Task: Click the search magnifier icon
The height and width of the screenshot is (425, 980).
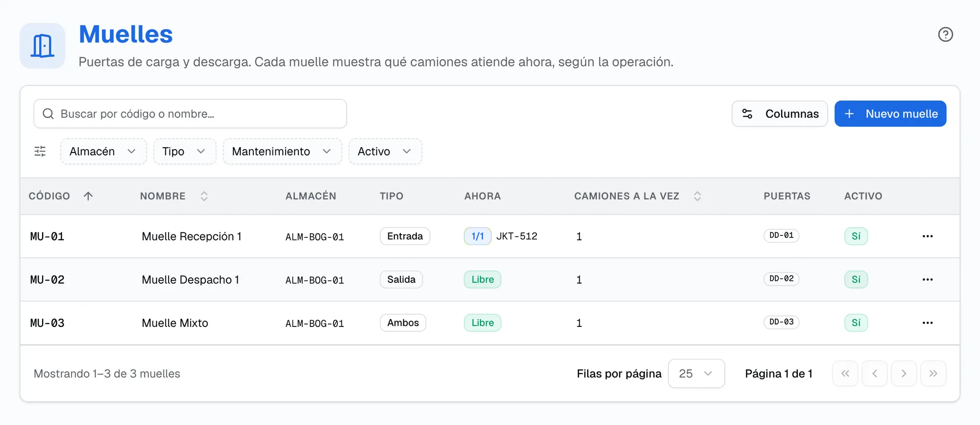Action: [48, 114]
